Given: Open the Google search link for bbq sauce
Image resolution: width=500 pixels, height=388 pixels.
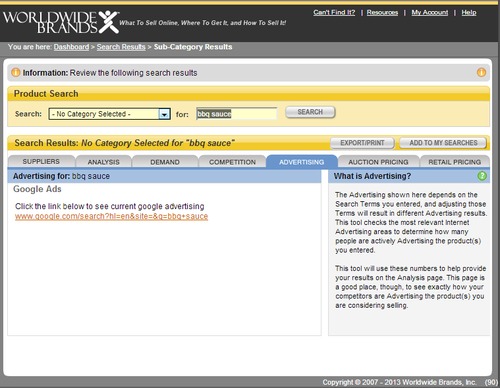Looking at the screenshot, I should click(111, 216).
